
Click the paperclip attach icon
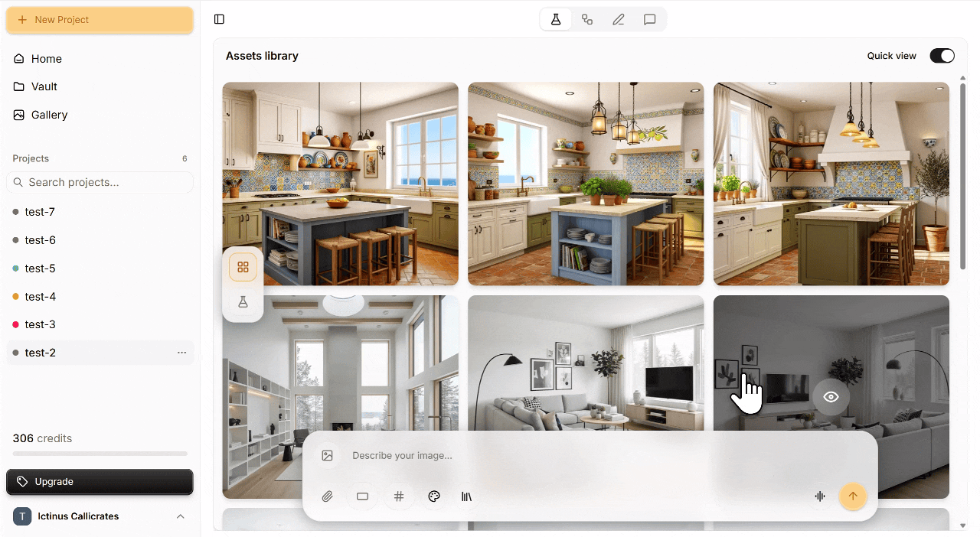click(328, 496)
